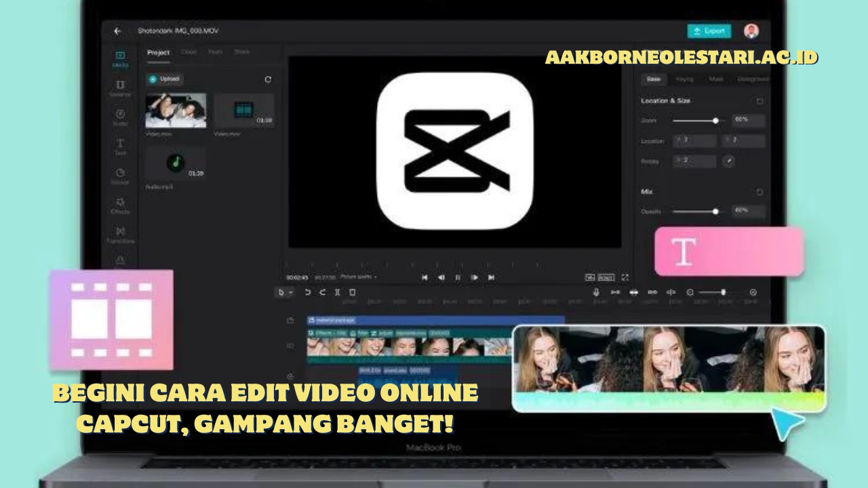The image size is (868, 488).
Task: Click the Export button
Action: click(709, 31)
